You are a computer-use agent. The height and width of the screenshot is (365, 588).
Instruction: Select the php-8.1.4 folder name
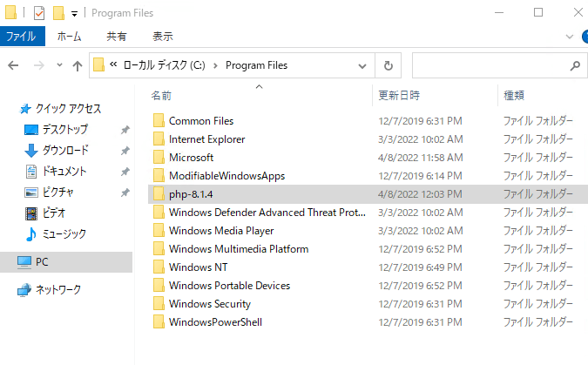pos(191,194)
